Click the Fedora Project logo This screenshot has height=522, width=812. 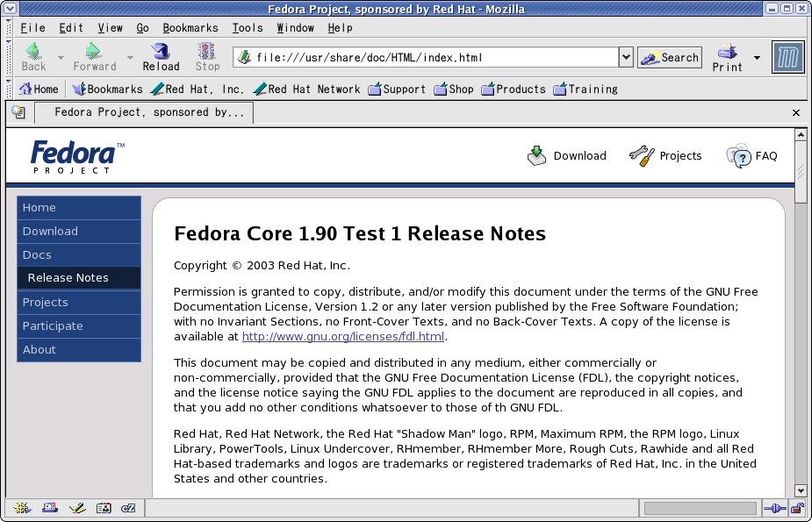[x=77, y=156]
